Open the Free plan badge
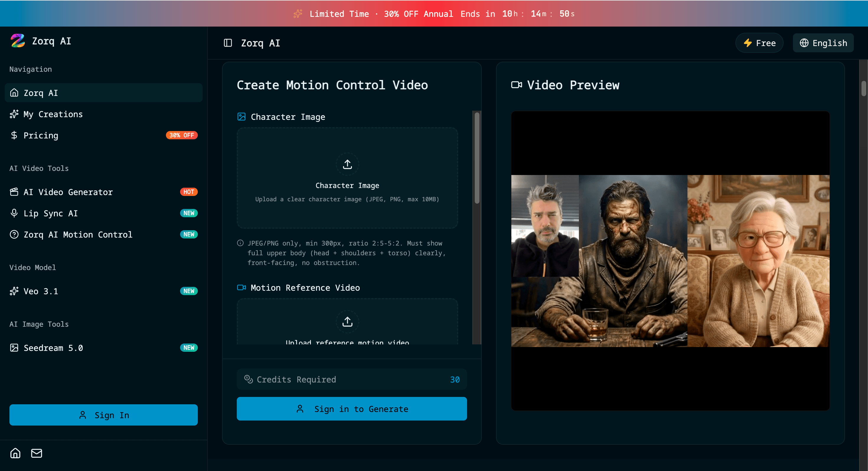This screenshot has width=868, height=471. (x=759, y=43)
